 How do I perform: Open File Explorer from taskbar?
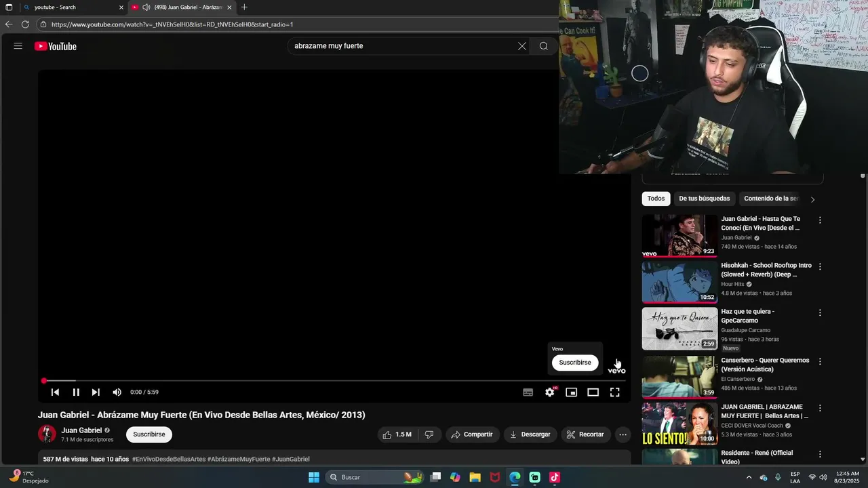[x=475, y=477]
